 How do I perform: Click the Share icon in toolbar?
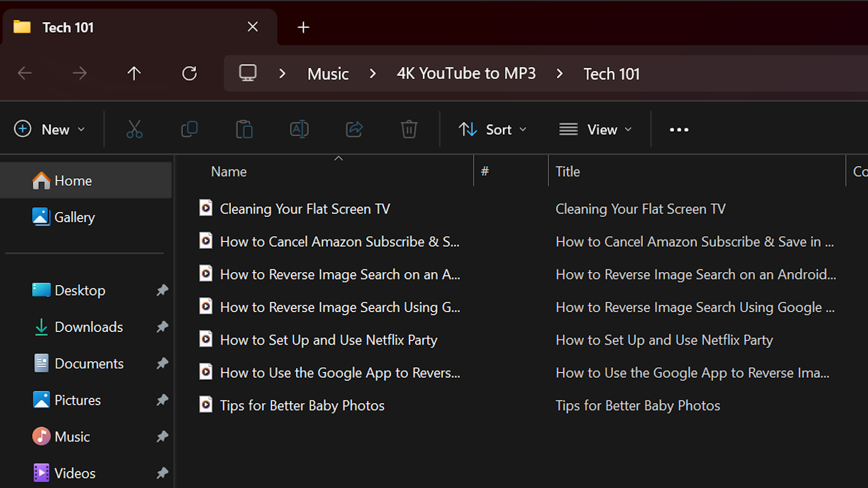pos(354,129)
